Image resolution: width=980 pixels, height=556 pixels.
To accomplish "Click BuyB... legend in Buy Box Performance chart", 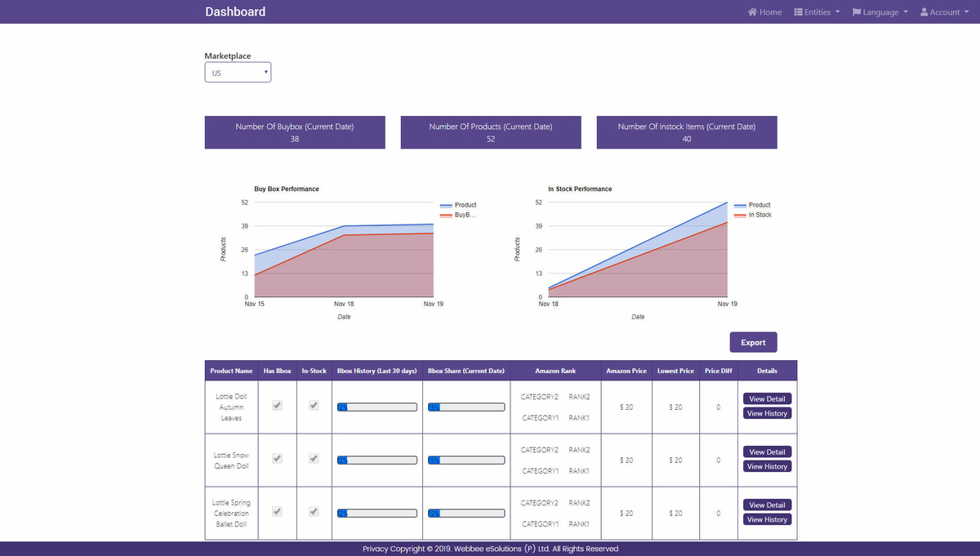I will pyautogui.click(x=457, y=215).
